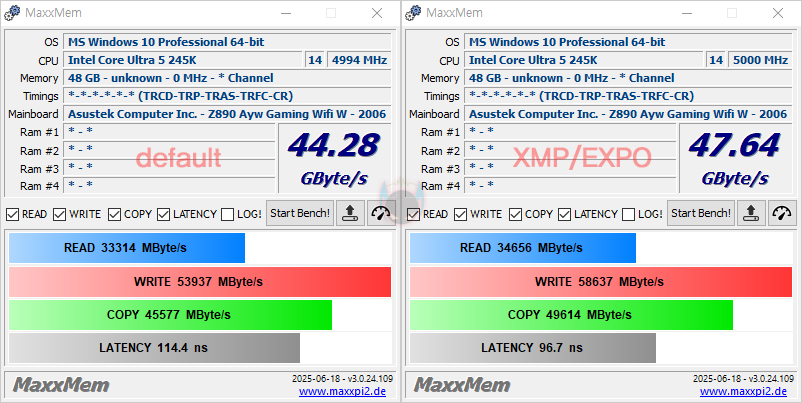Click the READ 33314 MByte/s bar
This screenshot has width=802, height=403.
point(127,248)
